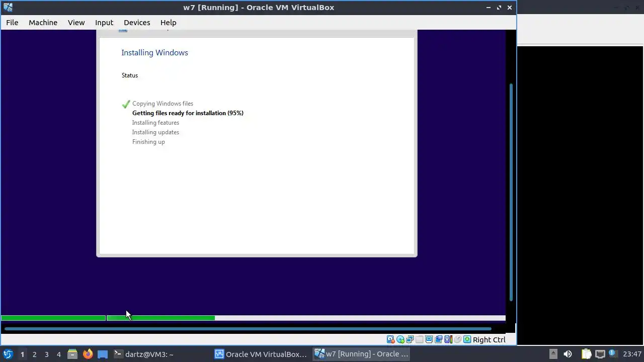Open the Help menu
This screenshot has height=362, width=644.
(168, 23)
